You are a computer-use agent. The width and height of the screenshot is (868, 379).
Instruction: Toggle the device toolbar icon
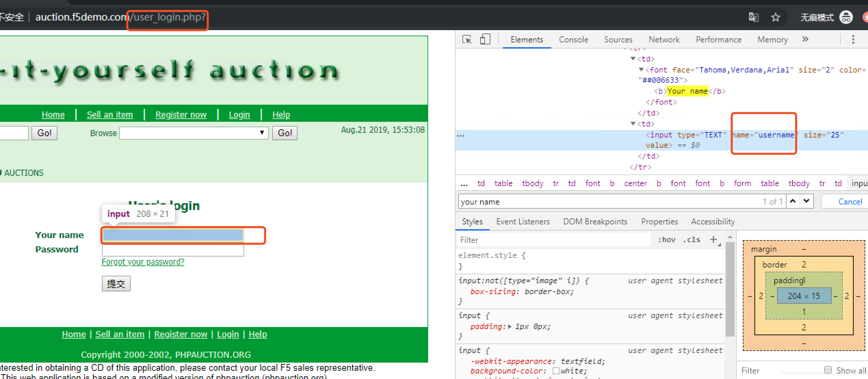click(485, 40)
